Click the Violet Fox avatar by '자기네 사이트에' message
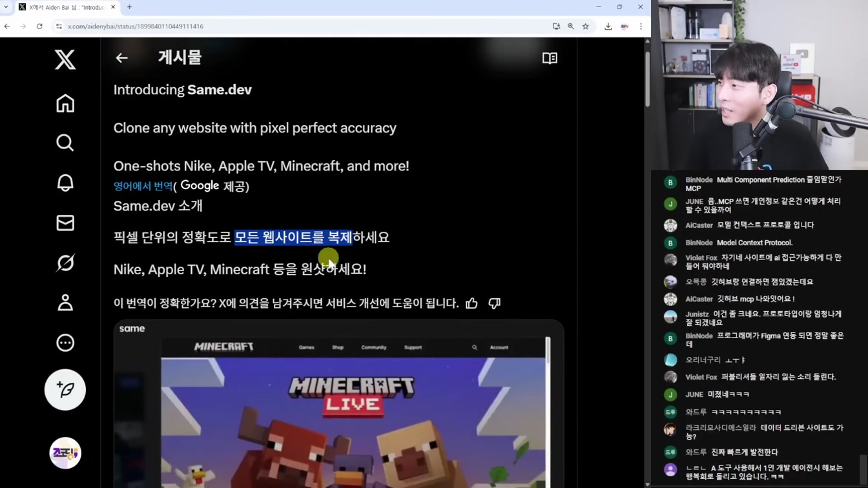This screenshot has height=488, width=868. (x=670, y=260)
